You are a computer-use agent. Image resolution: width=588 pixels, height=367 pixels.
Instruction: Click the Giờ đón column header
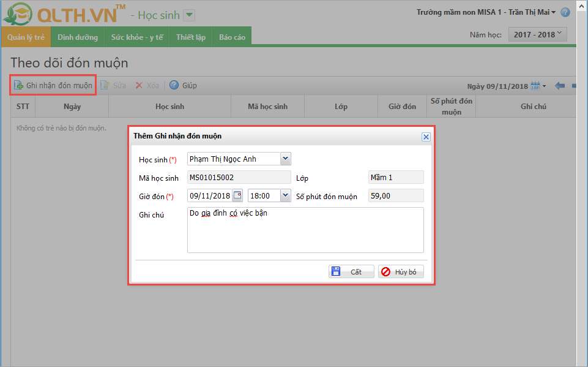pos(403,107)
